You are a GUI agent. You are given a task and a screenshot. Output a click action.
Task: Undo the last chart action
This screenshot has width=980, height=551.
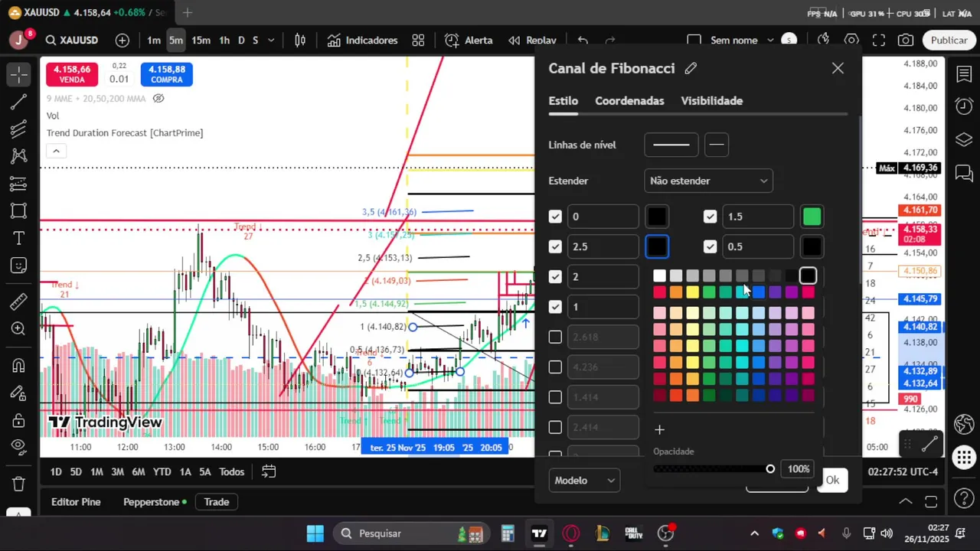click(x=583, y=40)
